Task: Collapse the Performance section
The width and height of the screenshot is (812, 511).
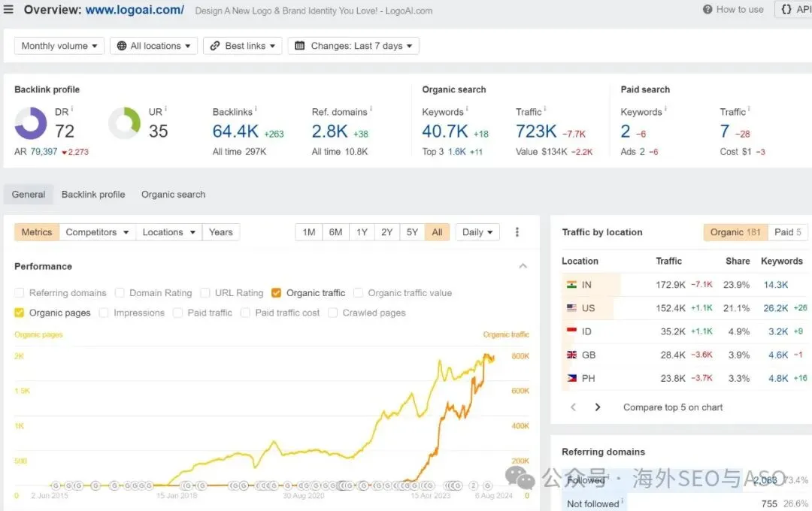Action: click(x=523, y=266)
